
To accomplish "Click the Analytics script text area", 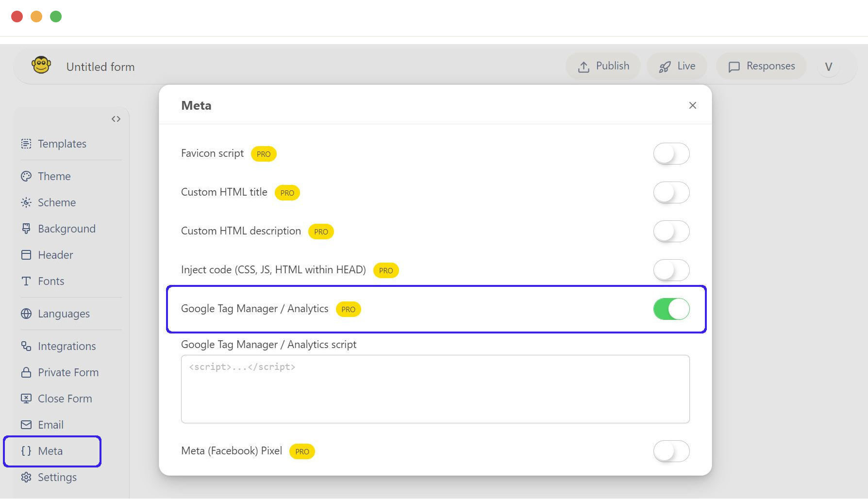I will pos(435,389).
